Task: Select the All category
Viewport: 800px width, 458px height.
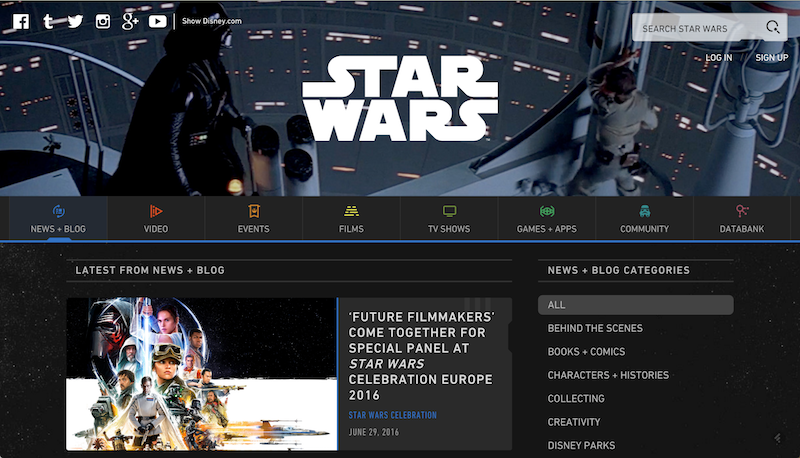Action: pyautogui.click(x=636, y=305)
